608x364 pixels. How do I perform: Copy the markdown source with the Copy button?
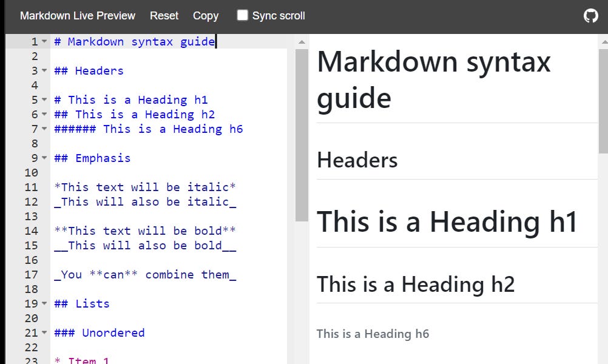206,16
